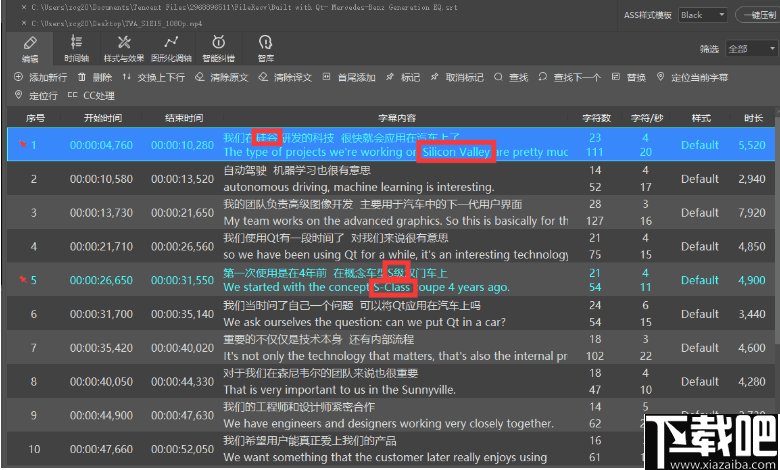The image size is (780, 470).
Task: Click 查找下一个 to find next
Action: pyautogui.click(x=570, y=77)
